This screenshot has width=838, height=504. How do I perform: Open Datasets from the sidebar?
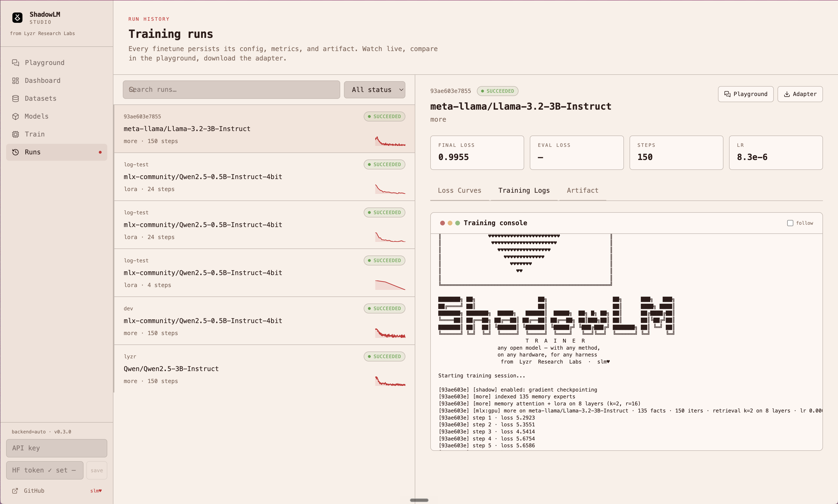pyautogui.click(x=56, y=99)
